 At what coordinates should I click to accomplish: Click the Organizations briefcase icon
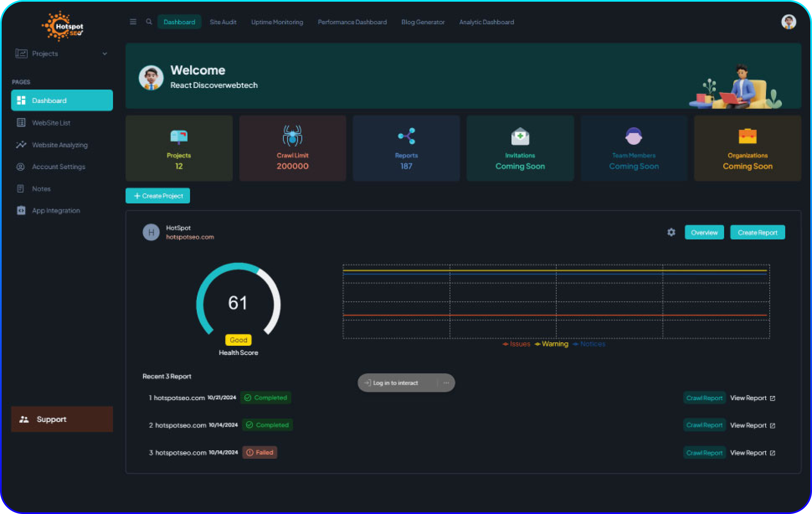point(748,136)
